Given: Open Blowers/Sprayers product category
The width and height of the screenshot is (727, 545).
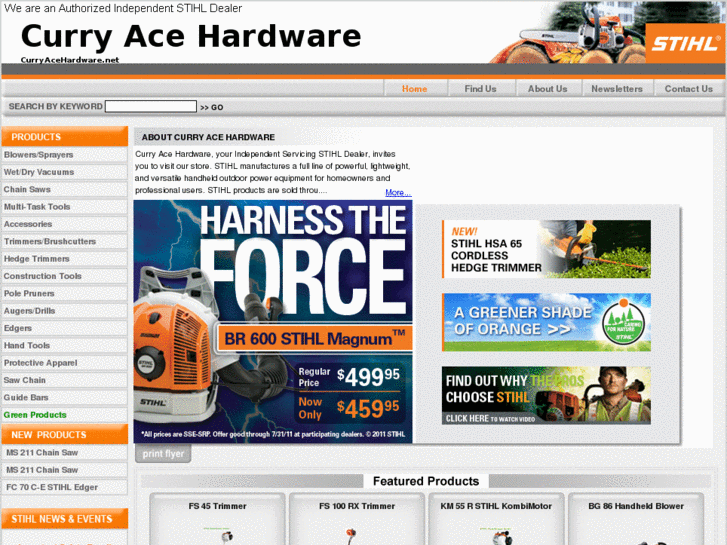Looking at the screenshot, I should [x=64, y=155].
